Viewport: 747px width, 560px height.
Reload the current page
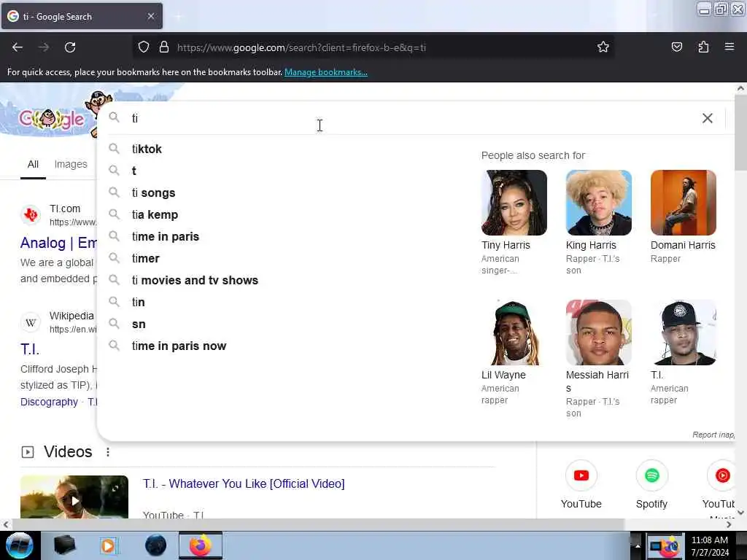(x=70, y=47)
